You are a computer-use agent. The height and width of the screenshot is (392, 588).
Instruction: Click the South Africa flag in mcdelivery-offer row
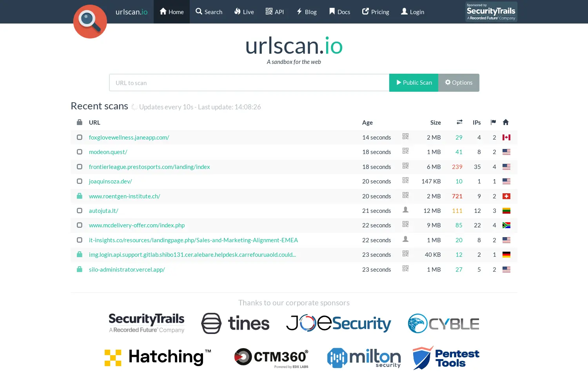(506, 225)
